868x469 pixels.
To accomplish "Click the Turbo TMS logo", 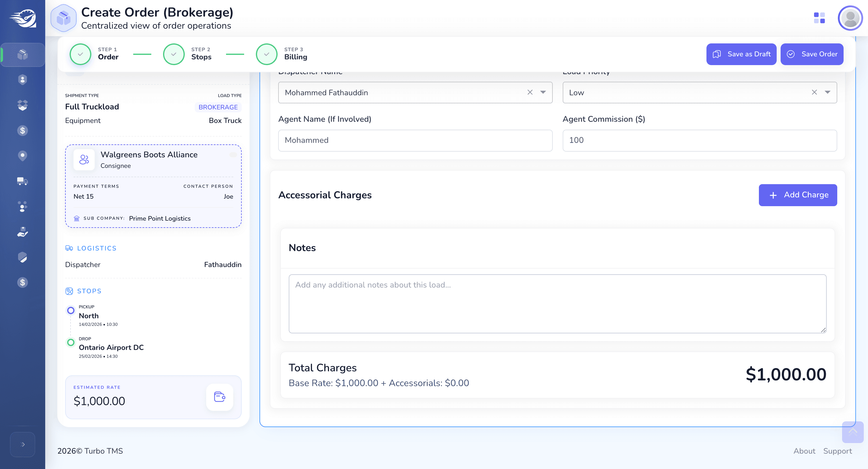I will [23, 18].
